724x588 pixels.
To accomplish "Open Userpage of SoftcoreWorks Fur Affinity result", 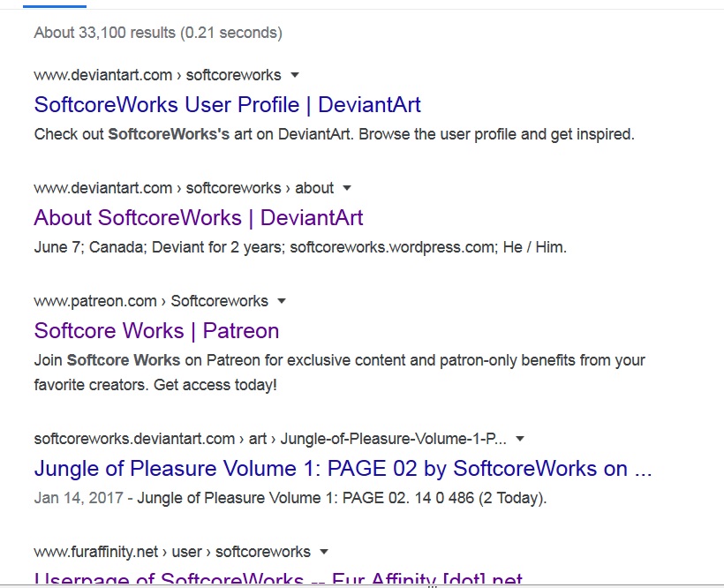I will point(278,579).
